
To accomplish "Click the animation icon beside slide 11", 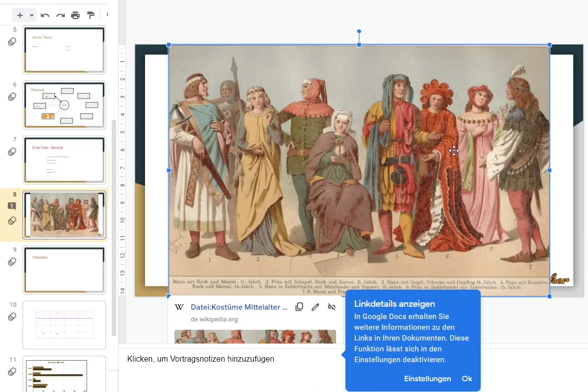I will click(x=12, y=372).
